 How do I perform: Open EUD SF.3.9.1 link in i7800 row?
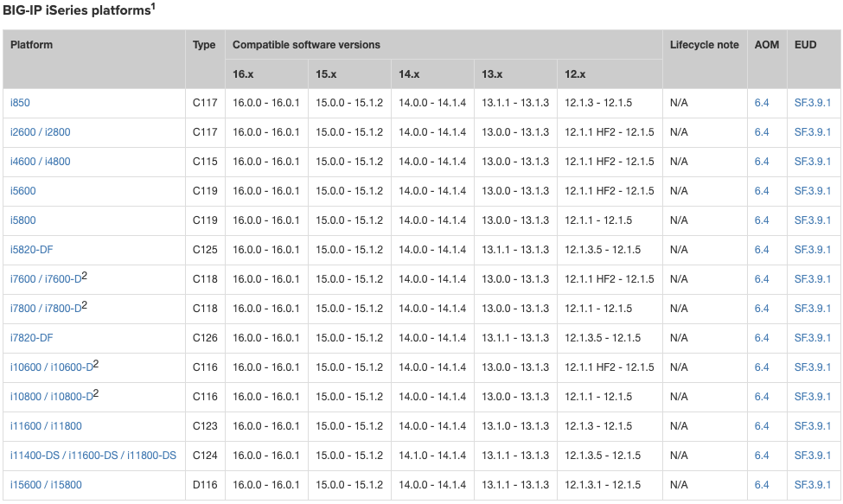pos(813,309)
